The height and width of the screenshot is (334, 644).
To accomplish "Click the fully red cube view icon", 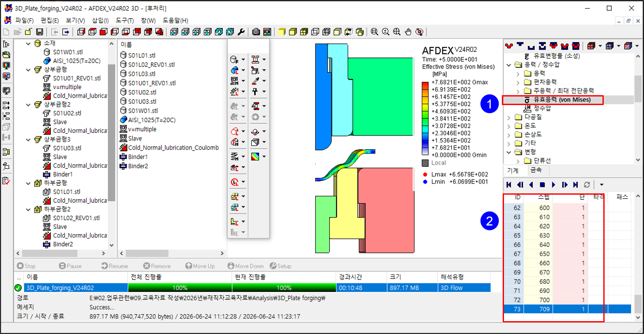I will pyautogui.click(x=103, y=32).
